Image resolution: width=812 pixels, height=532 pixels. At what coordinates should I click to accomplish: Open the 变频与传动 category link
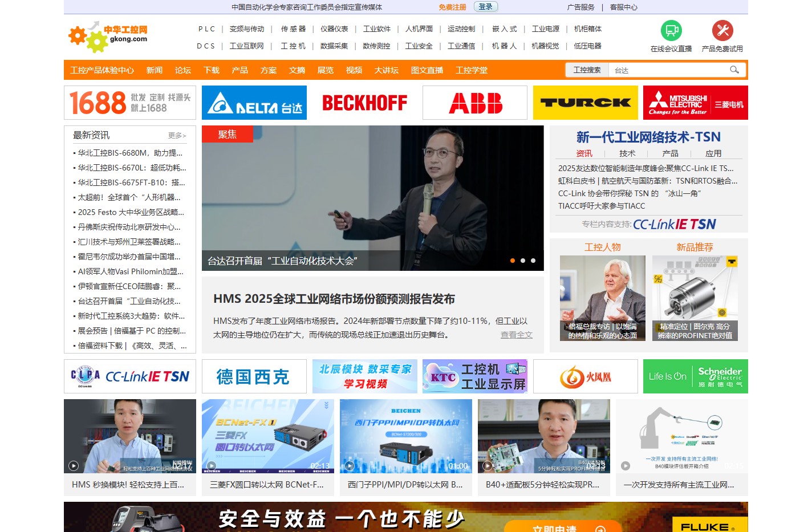click(x=247, y=29)
